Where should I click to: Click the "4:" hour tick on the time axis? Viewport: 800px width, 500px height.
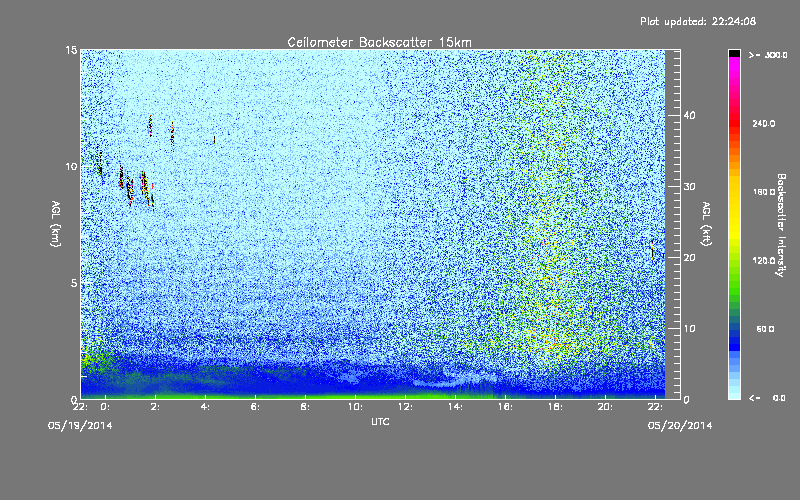tap(205, 407)
